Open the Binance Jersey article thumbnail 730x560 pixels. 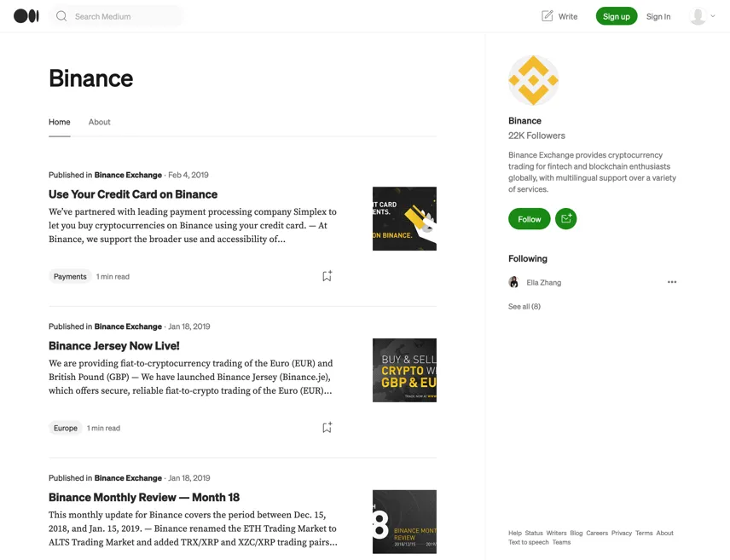404,370
